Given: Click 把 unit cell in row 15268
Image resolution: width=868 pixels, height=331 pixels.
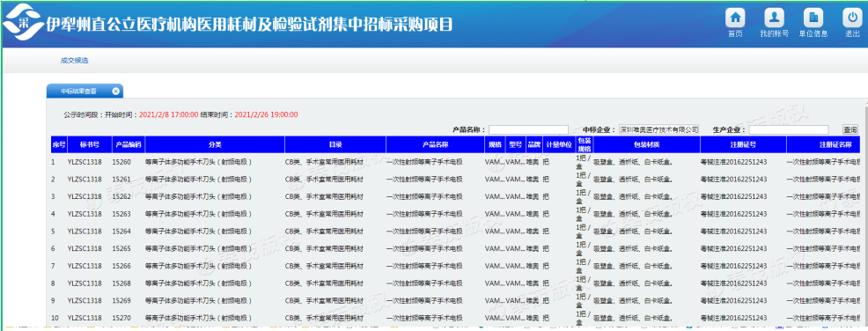Looking at the screenshot, I should click(547, 283).
